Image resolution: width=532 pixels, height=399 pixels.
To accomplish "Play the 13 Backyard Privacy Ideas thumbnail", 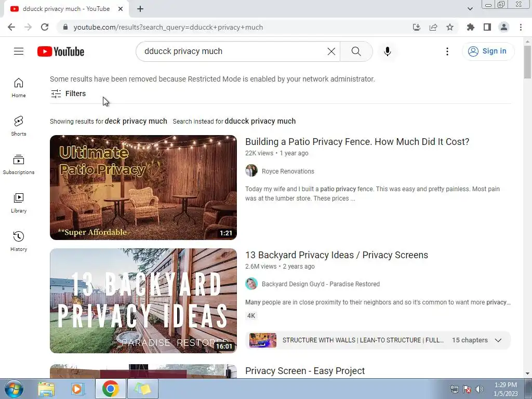I will click(x=143, y=301).
